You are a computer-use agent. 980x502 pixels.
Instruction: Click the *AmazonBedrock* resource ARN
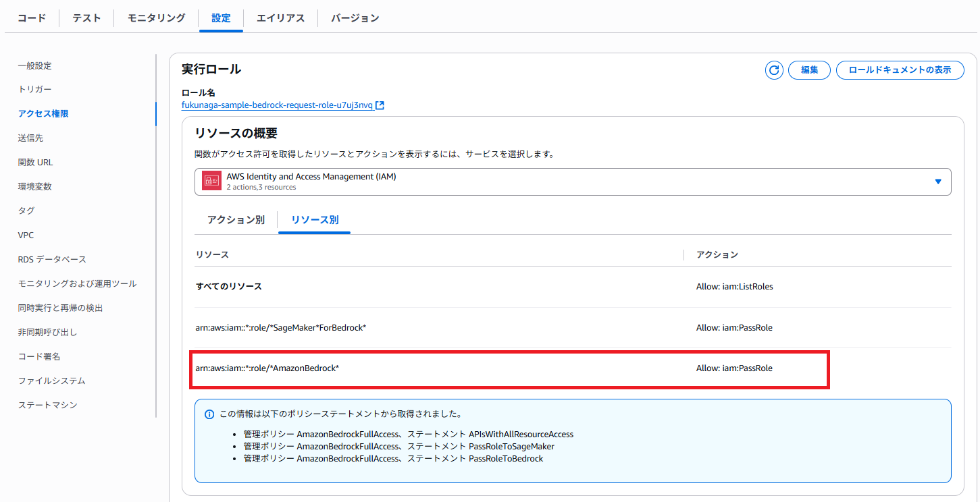(x=267, y=368)
